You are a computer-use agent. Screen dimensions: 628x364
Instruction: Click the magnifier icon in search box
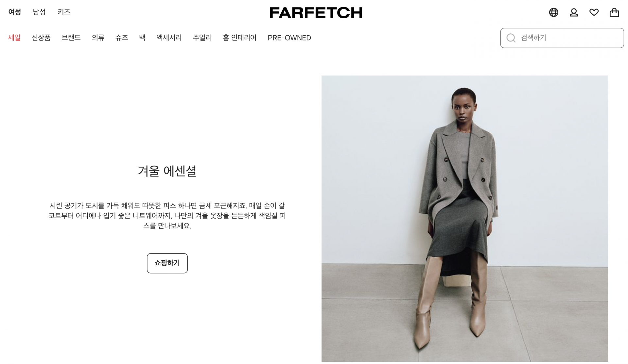point(511,38)
